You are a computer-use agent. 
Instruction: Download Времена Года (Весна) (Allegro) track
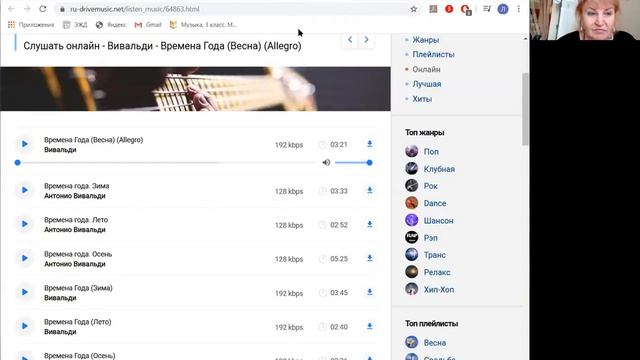[x=369, y=144]
